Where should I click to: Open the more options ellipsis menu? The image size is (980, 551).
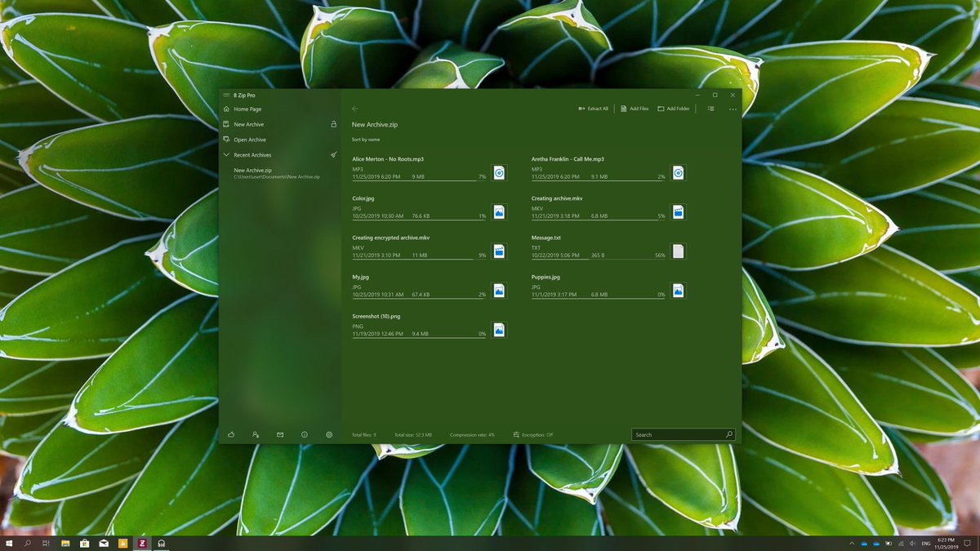point(733,109)
